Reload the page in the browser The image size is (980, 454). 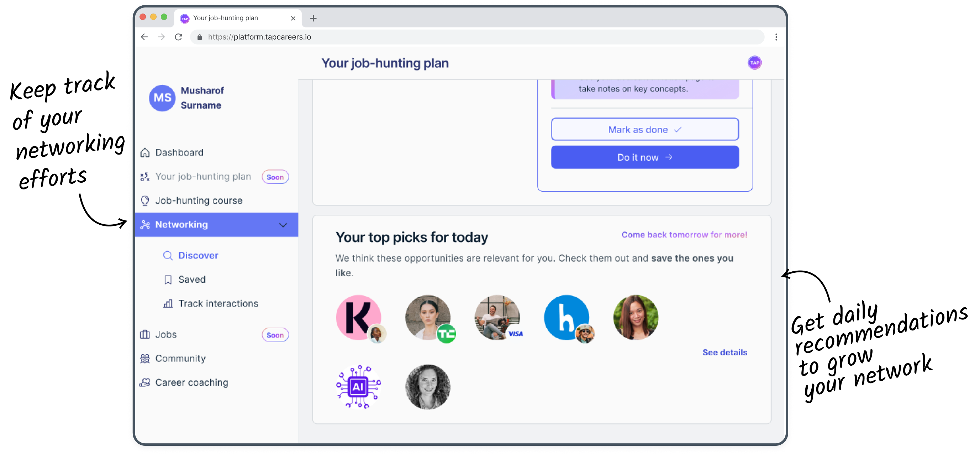click(178, 37)
